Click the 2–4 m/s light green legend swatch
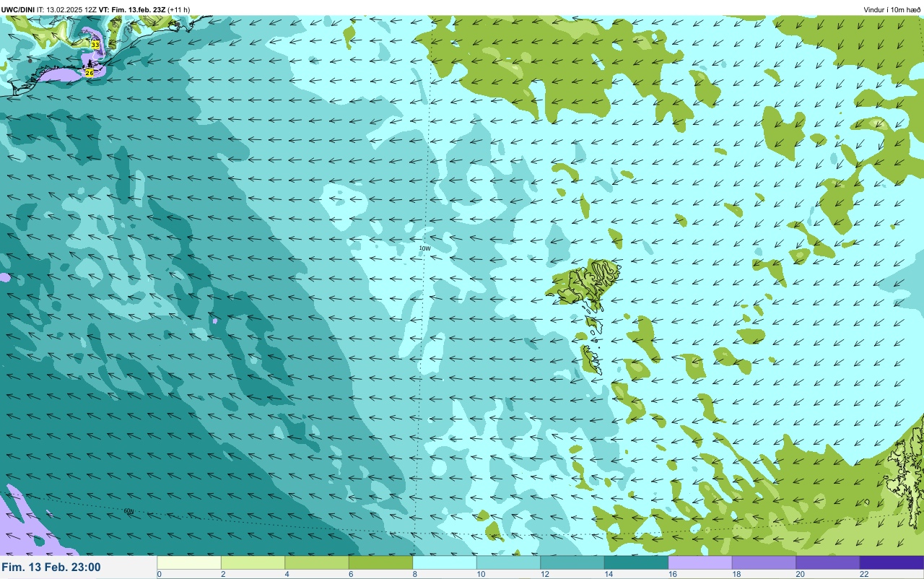The height and width of the screenshot is (579, 924). point(253,562)
